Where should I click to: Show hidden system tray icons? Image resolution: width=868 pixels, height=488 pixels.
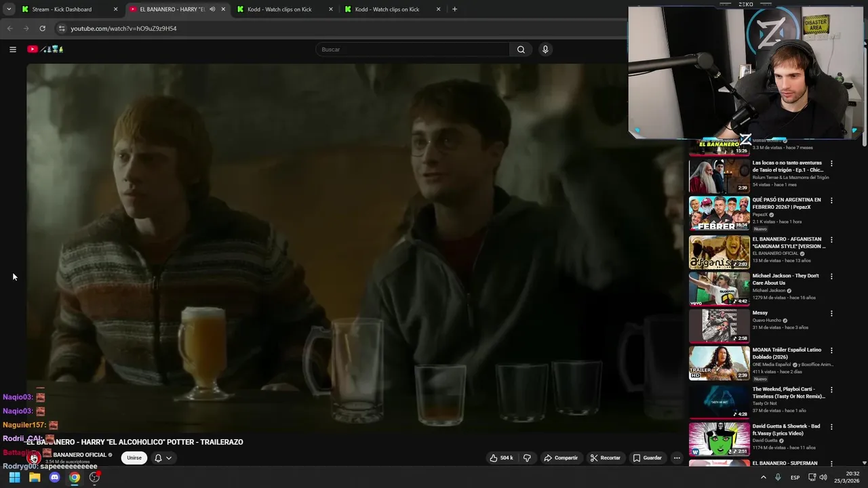763,477
